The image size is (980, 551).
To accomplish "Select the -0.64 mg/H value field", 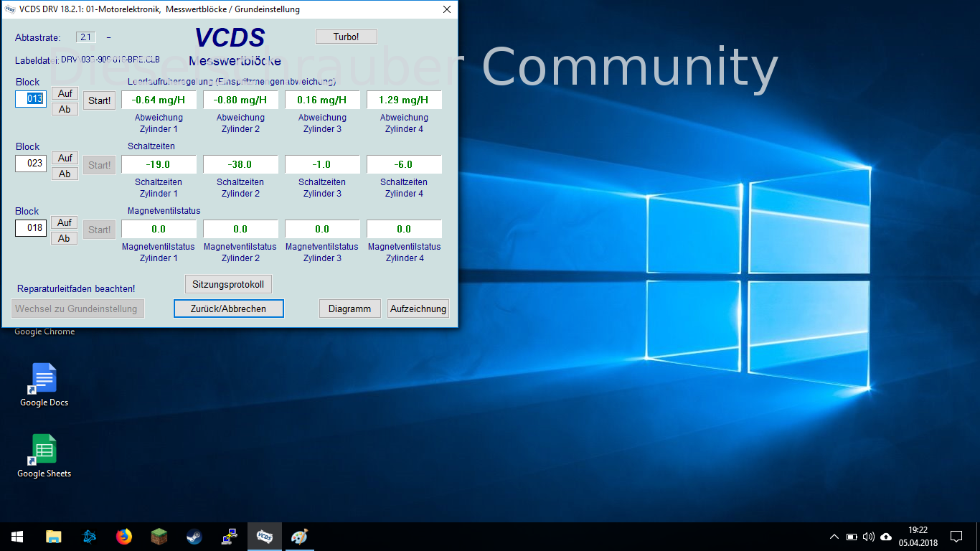I will click(x=159, y=100).
